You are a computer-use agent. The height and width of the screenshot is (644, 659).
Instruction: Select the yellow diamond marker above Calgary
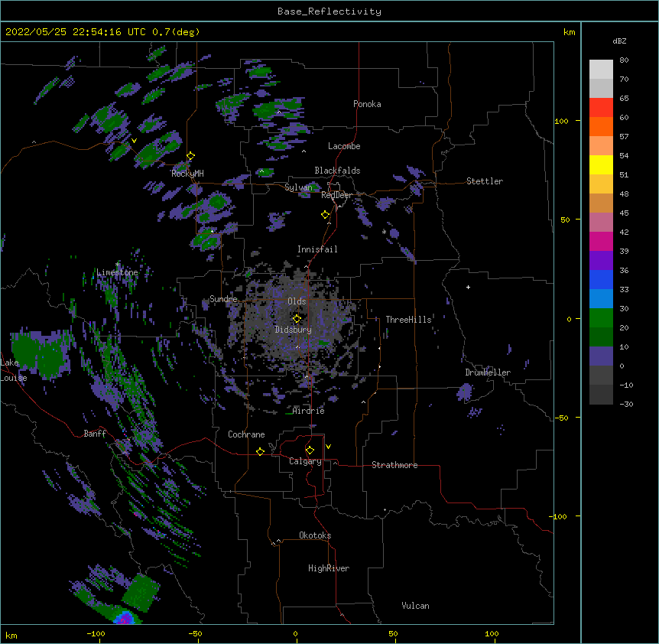pyautogui.click(x=310, y=450)
